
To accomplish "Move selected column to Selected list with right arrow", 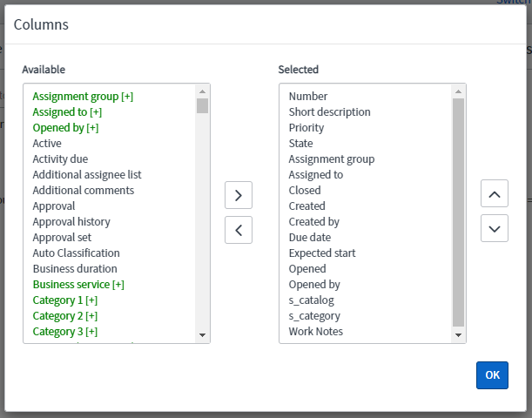I will click(x=239, y=195).
